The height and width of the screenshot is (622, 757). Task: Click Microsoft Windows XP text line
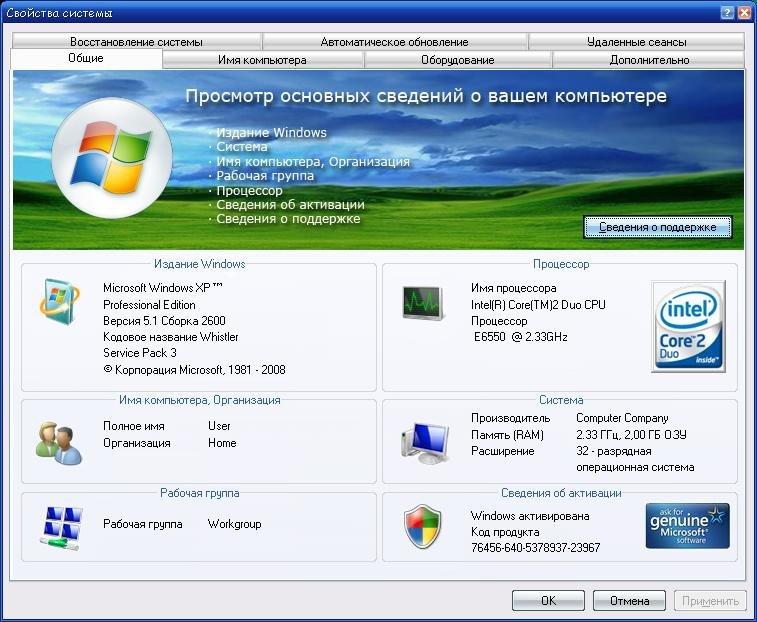[163, 288]
